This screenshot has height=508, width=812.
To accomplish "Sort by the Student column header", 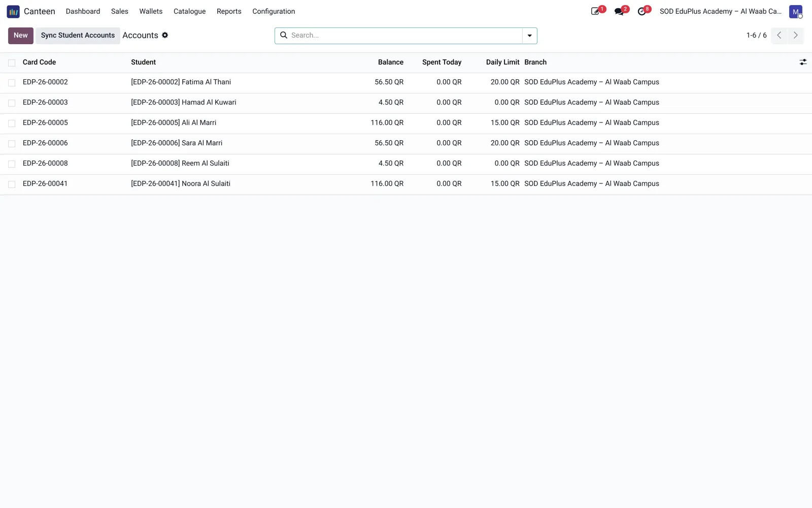I will 143,62.
